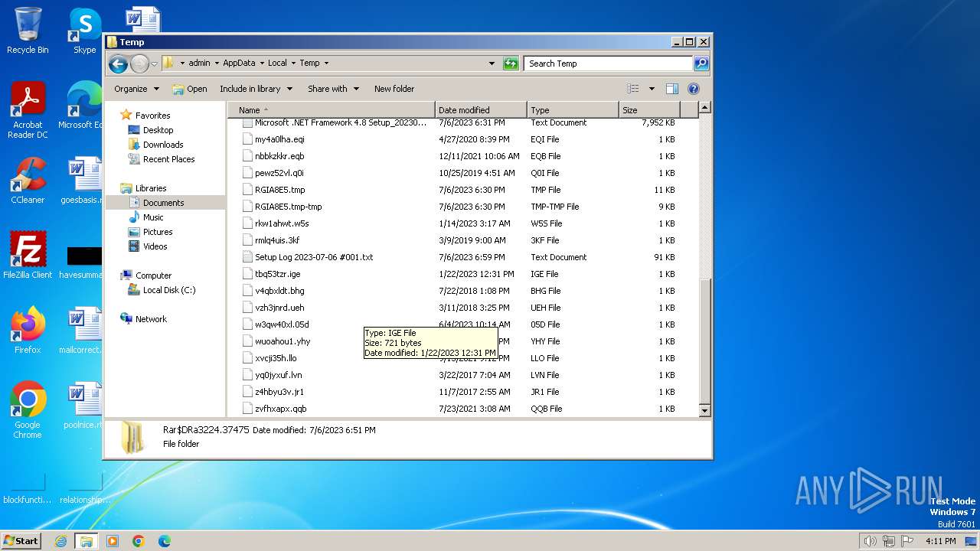This screenshot has height=551, width=980.
Task: Click the Recycle Bin desktop icon
Action: (x=28, y=31)
